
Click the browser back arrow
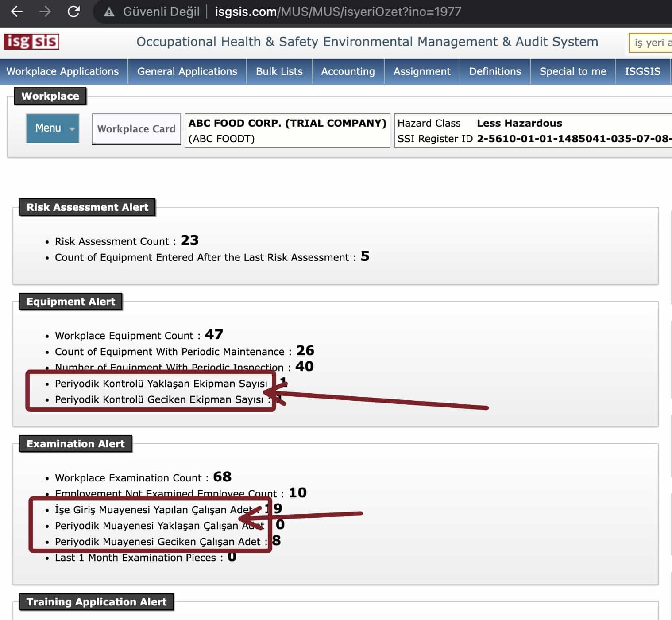tap(17, 12)
